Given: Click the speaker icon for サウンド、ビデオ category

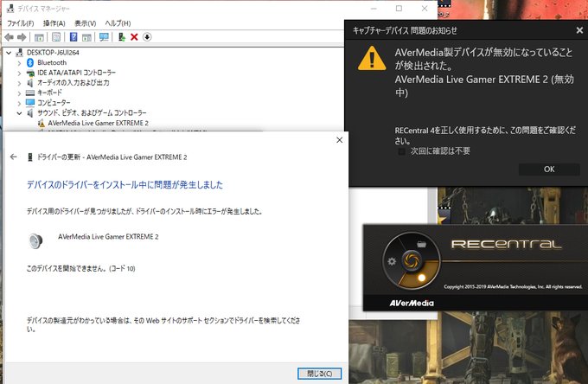Looking at the screenshot, I should [30, 113].
